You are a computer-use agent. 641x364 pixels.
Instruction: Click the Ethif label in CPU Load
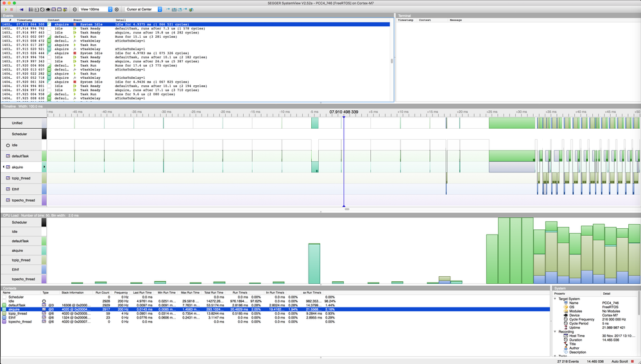coord(15,270)
